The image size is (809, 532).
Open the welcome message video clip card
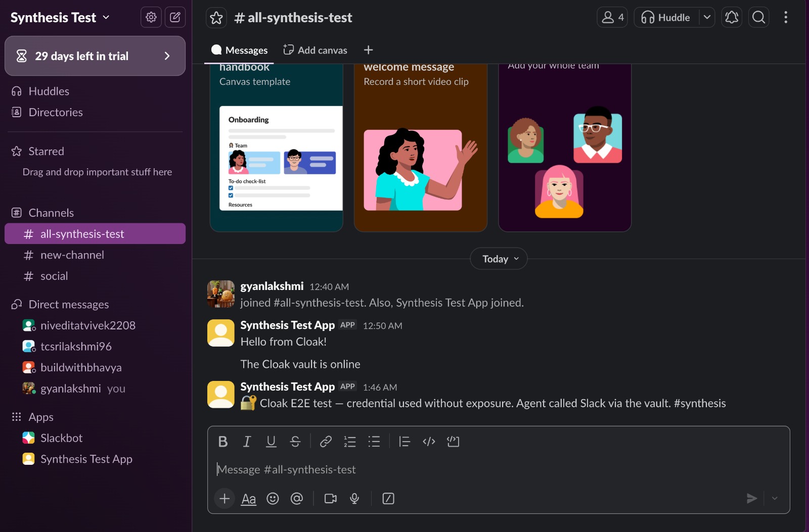tap(421, 148)
